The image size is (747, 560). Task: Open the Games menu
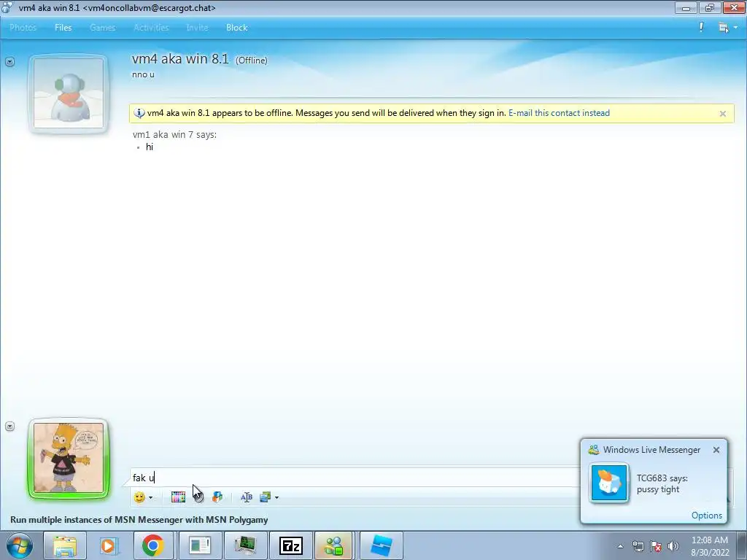[102, 28]
